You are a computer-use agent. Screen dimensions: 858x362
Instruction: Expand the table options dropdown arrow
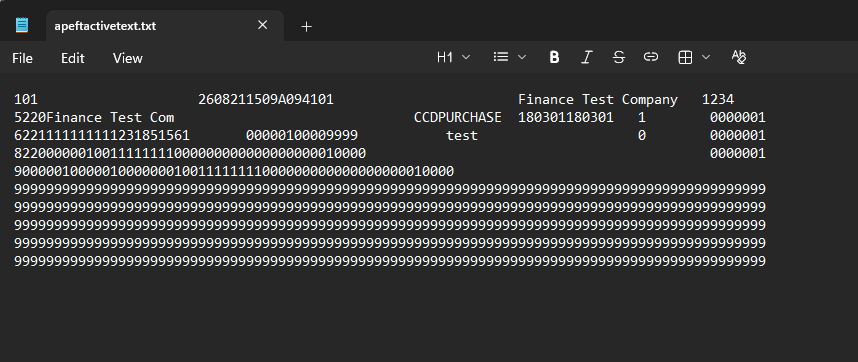click(x=706, y=57)
